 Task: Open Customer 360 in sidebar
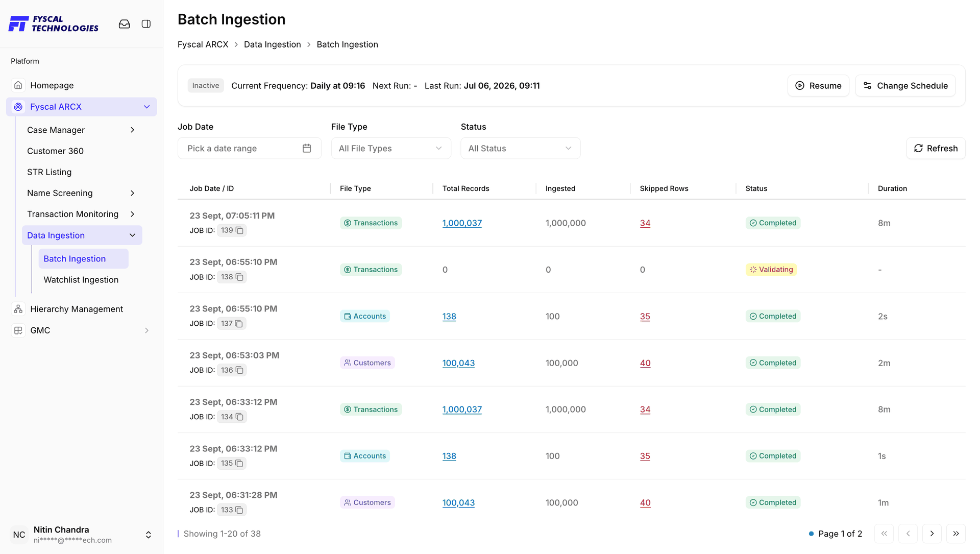[x=55, y=151]
